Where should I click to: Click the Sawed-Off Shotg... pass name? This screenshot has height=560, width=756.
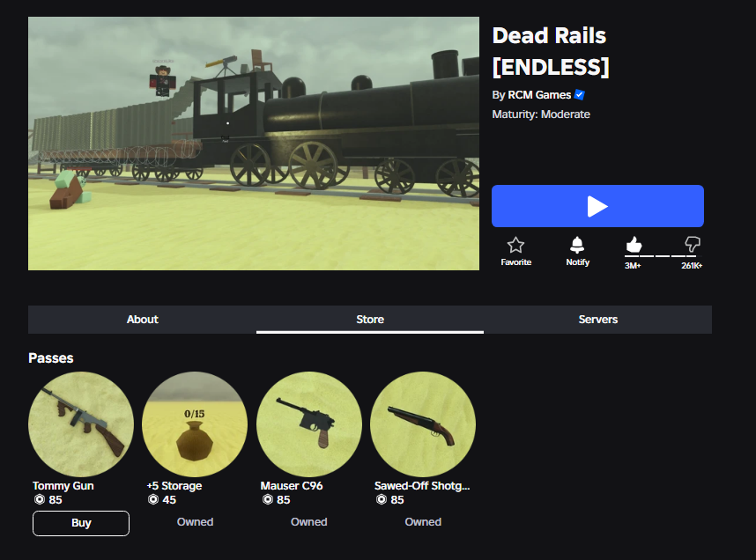point(422,486)
